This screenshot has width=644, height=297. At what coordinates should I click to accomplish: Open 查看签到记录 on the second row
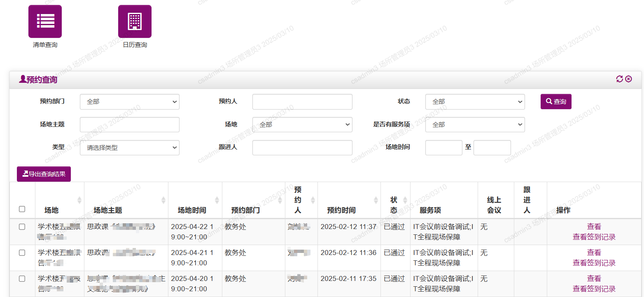(594, 262)
